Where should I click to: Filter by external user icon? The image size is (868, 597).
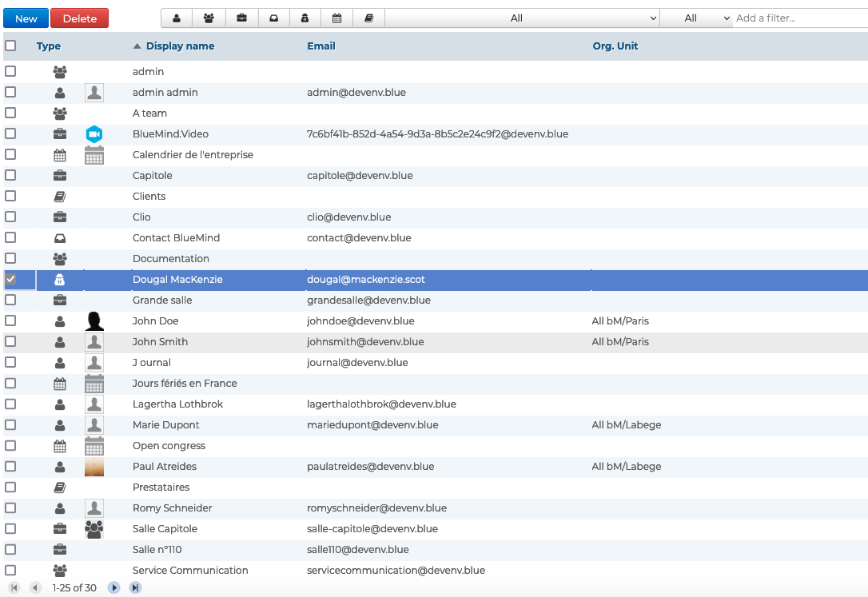pyautogui.click(x=305, y=18)
